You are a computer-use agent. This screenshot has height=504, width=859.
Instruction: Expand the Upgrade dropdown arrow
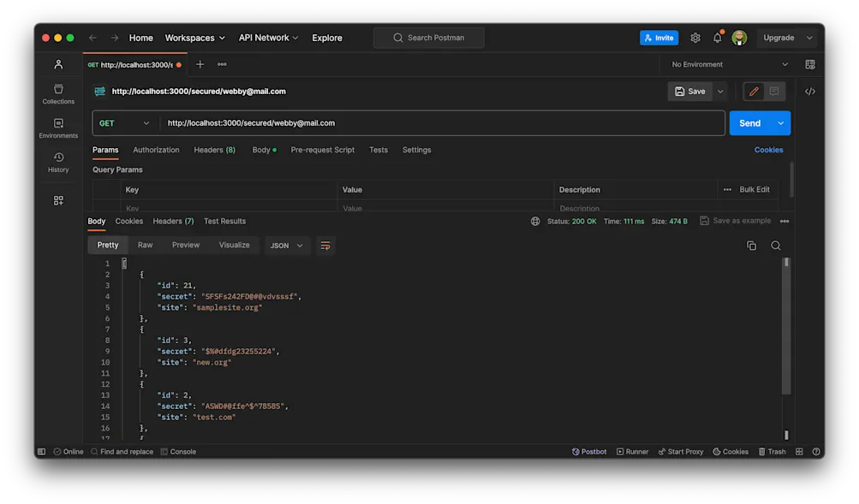[x=809, y=38]
